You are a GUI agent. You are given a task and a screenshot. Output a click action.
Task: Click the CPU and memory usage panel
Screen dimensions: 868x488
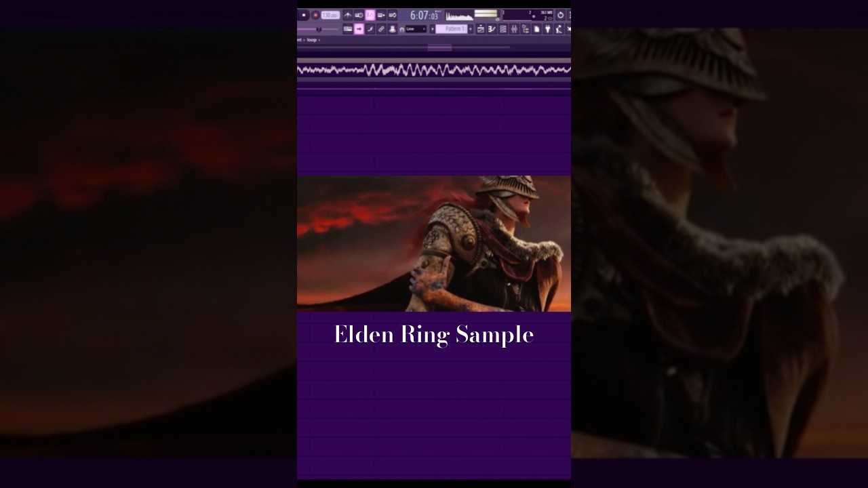tap(528, 15)
